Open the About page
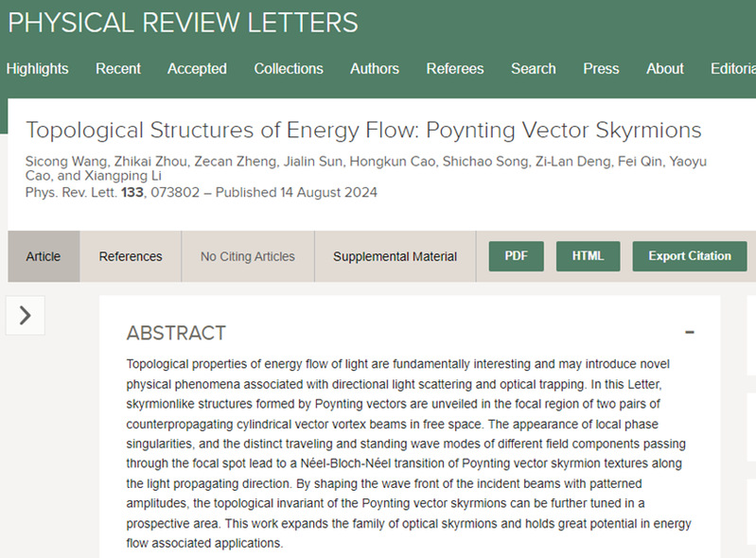756x558 pixels. [x=665, y=69]
